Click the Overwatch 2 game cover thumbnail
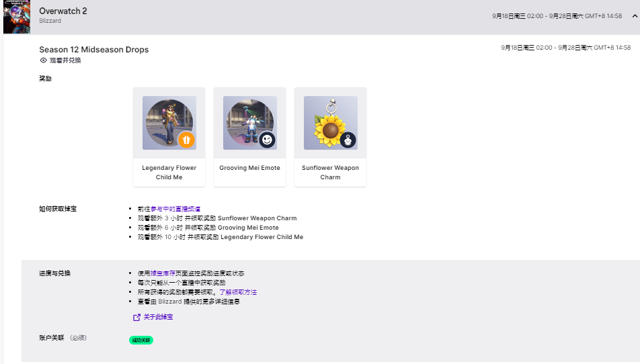 [x=16, y=17]
